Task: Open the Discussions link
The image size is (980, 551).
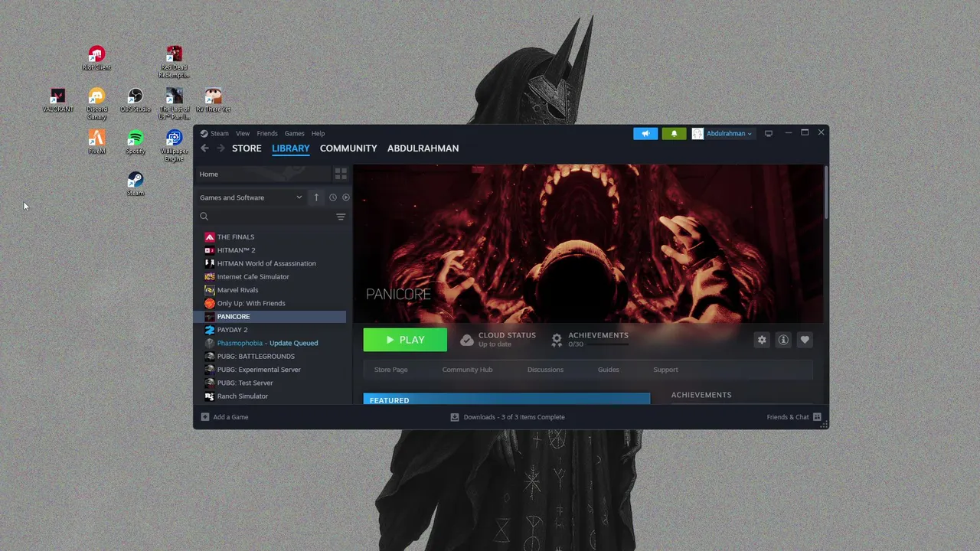Action: tap(545, 370)
